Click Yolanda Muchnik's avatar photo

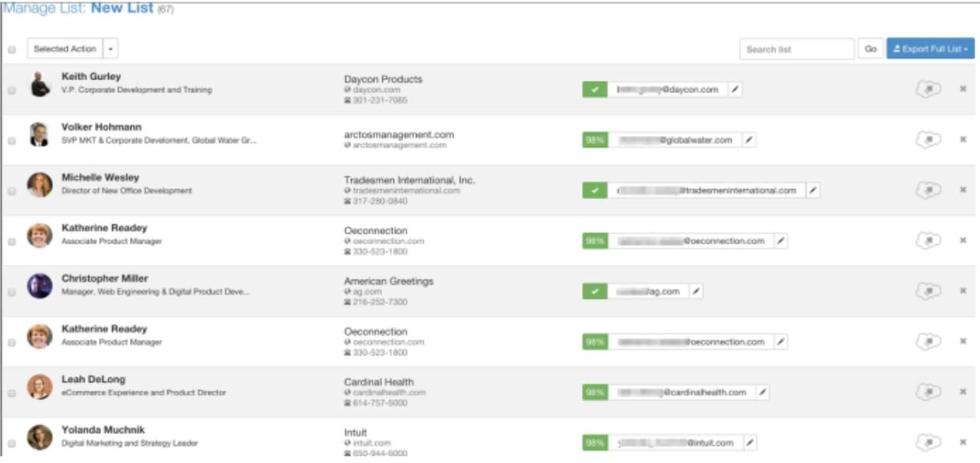point(40,437)
